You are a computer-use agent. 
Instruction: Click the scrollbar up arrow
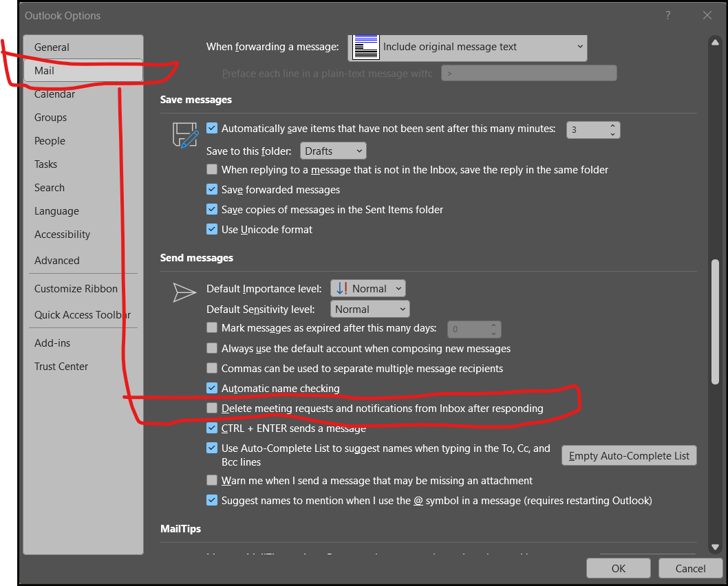(x=715, y=42)
